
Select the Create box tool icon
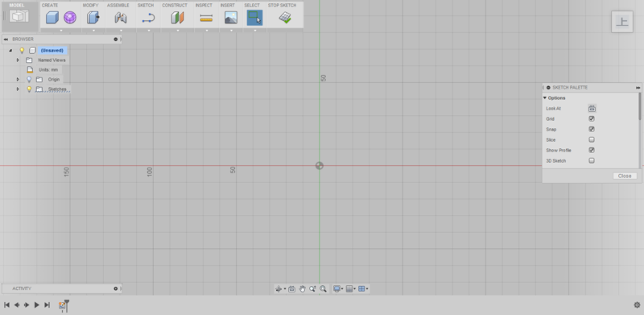52,18
